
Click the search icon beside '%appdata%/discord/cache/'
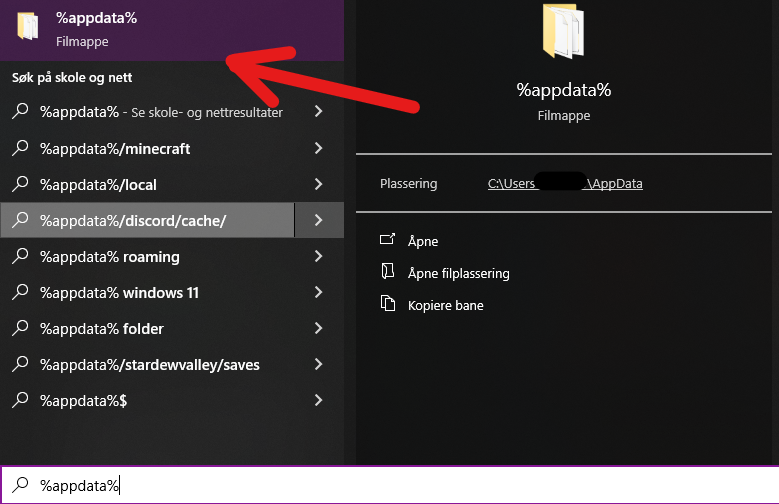tap(20, 220)
